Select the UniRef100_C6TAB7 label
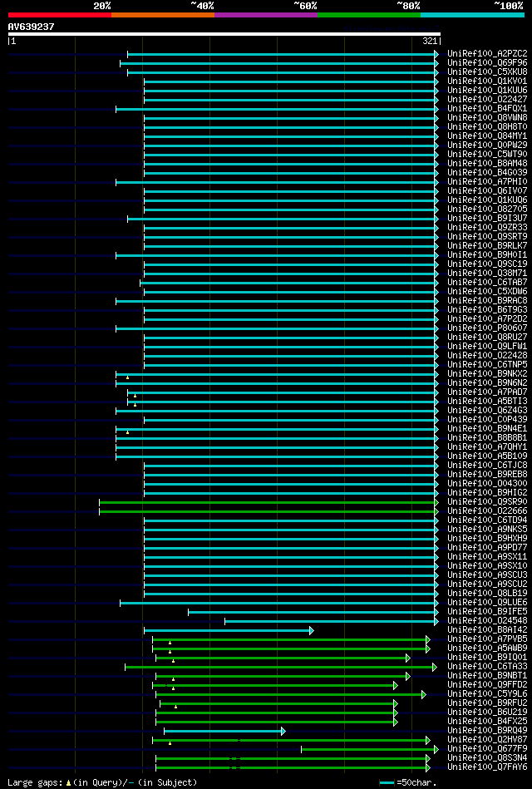 487,283
